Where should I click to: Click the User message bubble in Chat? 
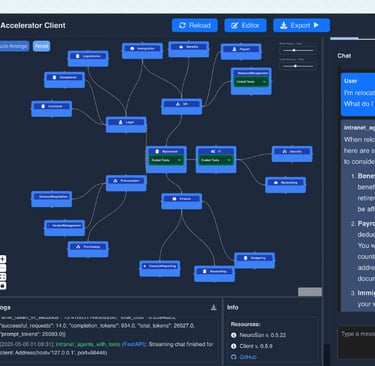358,94
